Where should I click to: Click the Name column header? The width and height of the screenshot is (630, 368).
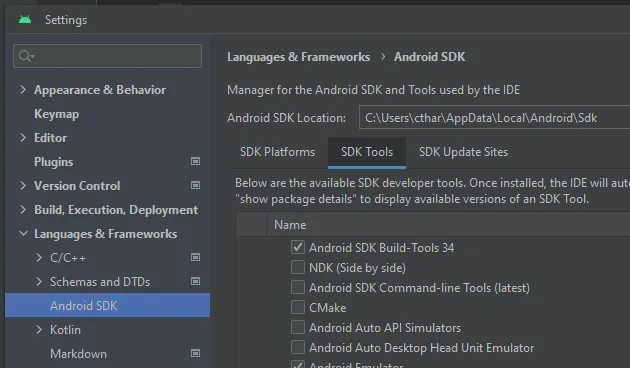coord(290,225)
